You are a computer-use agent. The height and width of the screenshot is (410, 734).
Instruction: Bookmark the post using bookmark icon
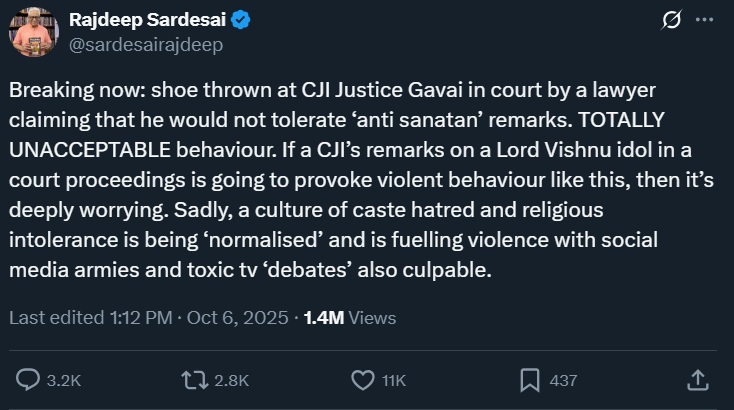(x=530, y=380)
